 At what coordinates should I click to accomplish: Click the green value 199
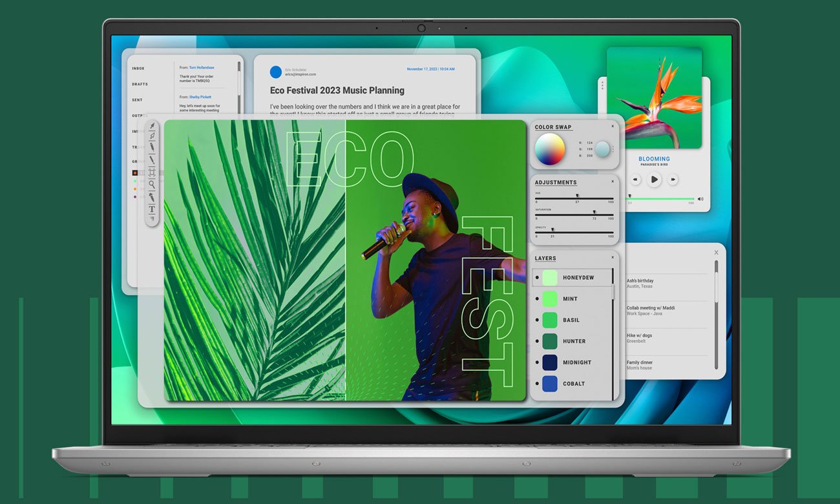coord(589,149)
